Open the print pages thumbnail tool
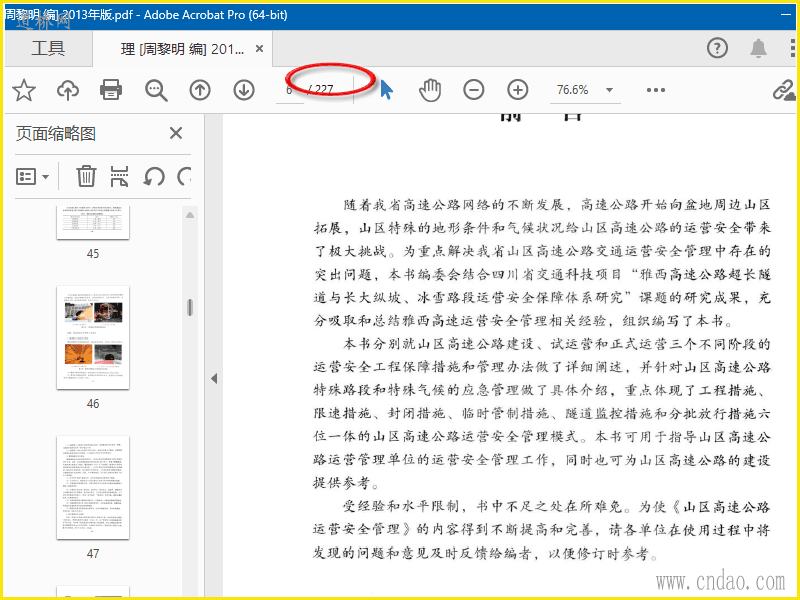The image size is (800, 600). 119,176
